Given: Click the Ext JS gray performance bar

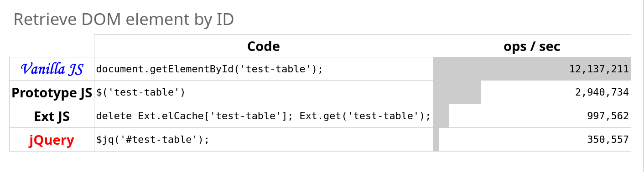Looking at the screenshot, I should point(441,116).
